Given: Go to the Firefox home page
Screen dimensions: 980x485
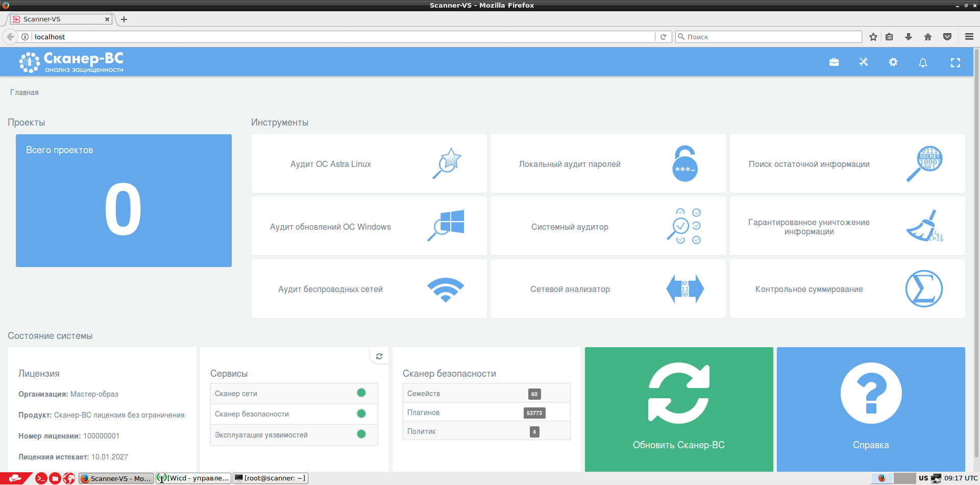Looking at the screenshot, I should click(x=928, y=37).
